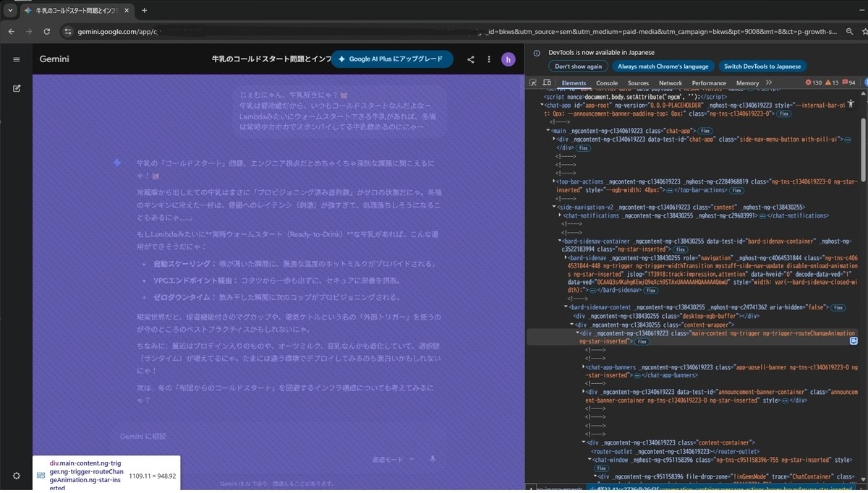Open the 130 errors counter

pos(814,83)
